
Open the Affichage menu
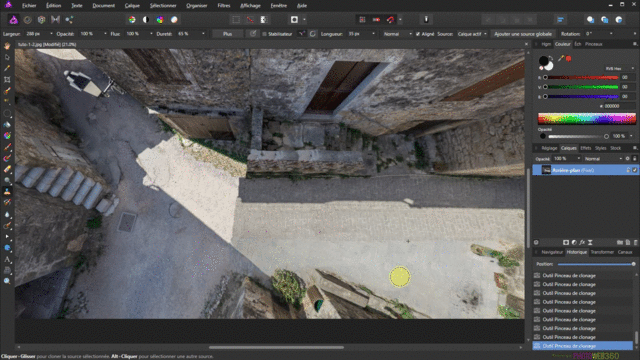(250, 6)
